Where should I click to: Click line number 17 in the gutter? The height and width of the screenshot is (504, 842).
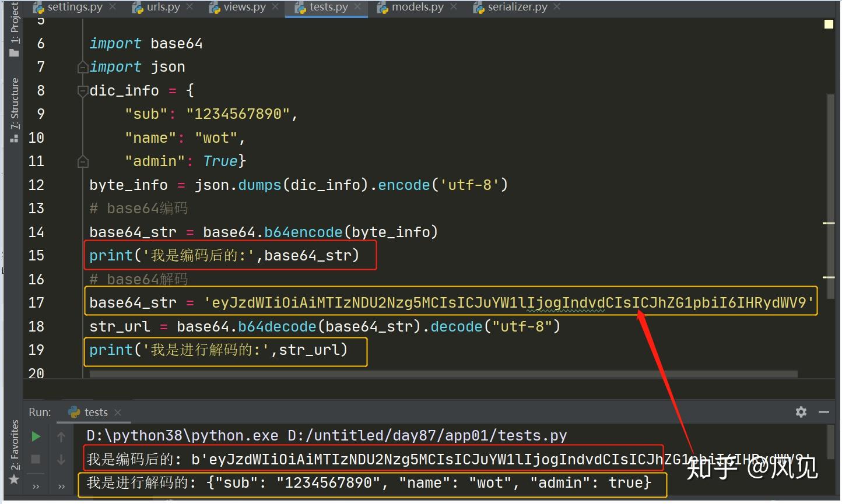tap(36, 303)
